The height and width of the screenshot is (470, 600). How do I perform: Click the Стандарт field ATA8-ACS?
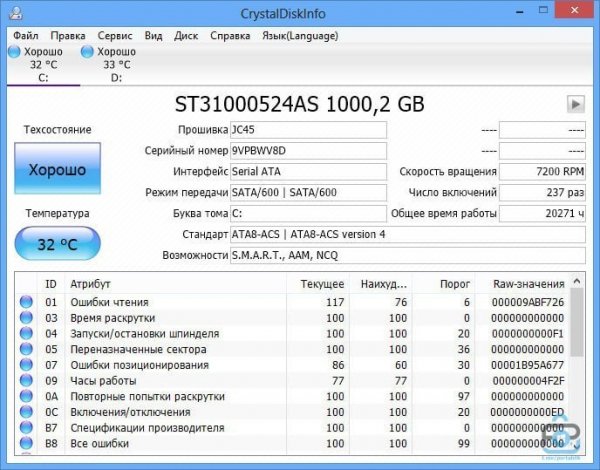pyautogui.click(x=408, y=234)
